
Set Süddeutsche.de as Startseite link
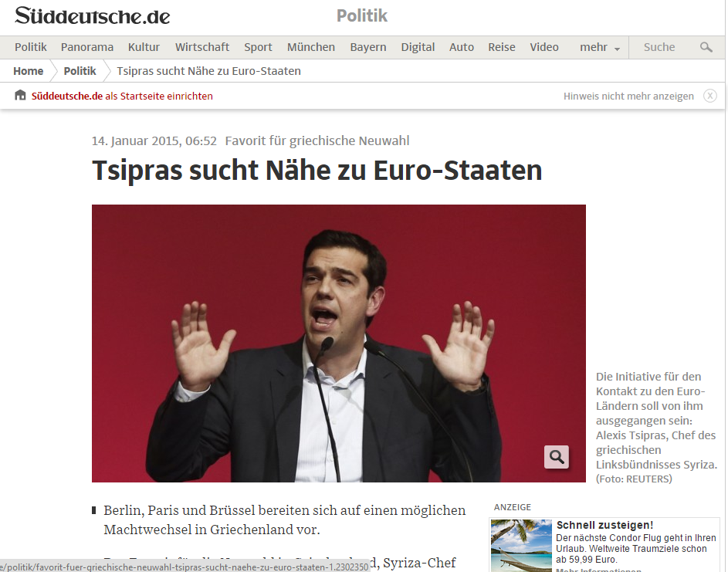click(122, 96)
